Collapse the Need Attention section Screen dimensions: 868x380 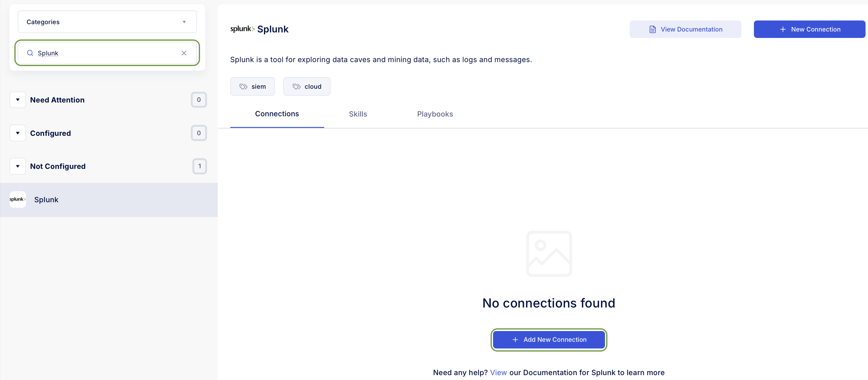tap(17, 99)
